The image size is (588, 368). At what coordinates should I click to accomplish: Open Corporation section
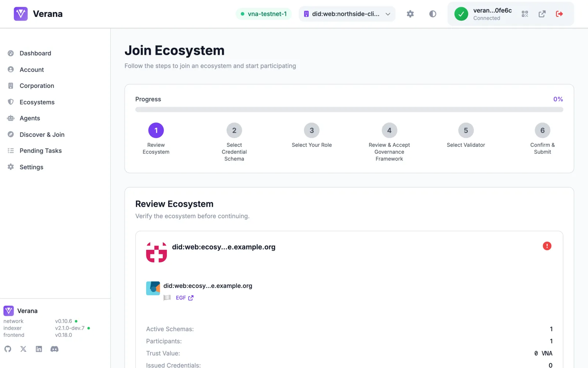(x=37, y=86)
